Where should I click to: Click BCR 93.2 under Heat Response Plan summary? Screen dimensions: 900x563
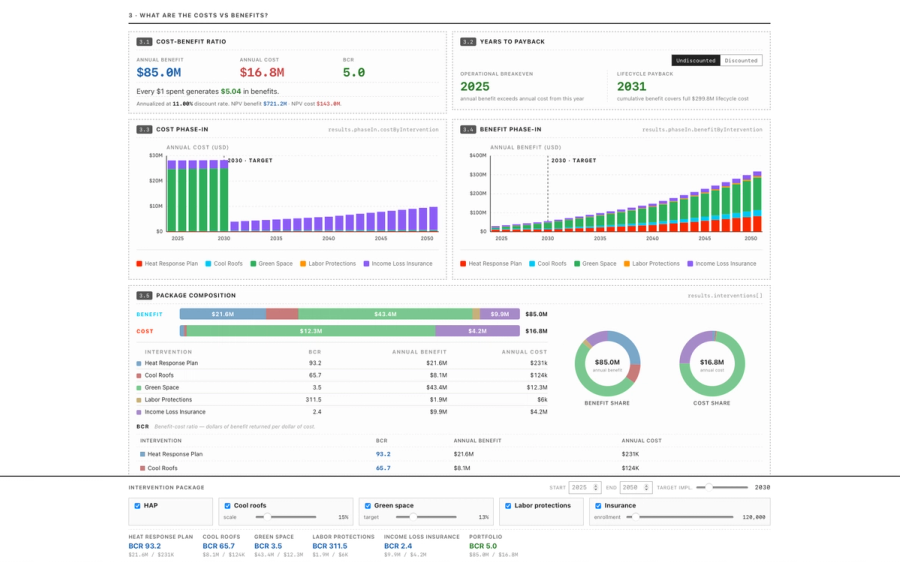click(x=145, y=546)
